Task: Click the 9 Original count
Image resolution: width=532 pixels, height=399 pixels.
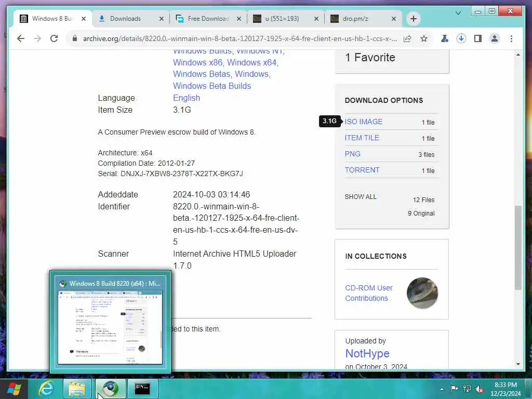Action: 421,214
